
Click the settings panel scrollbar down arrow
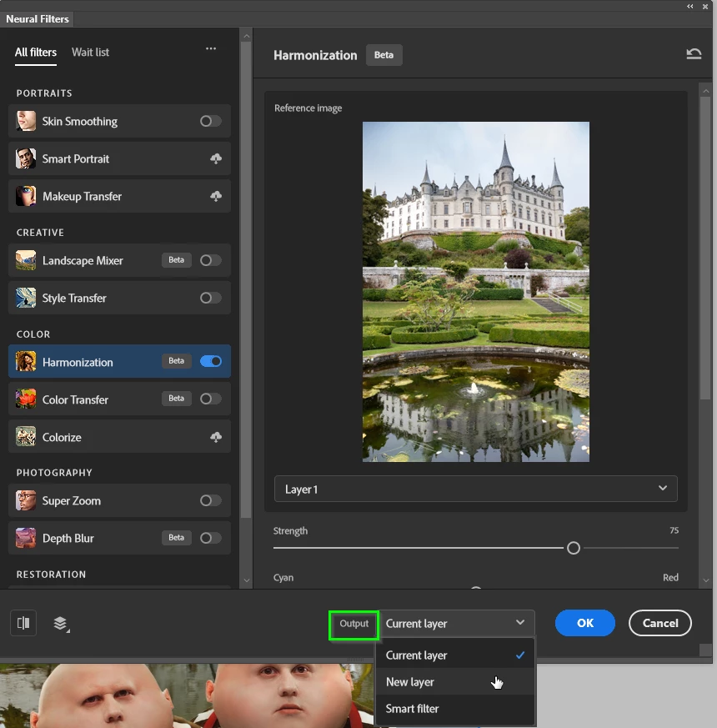[x=706, y=580]
